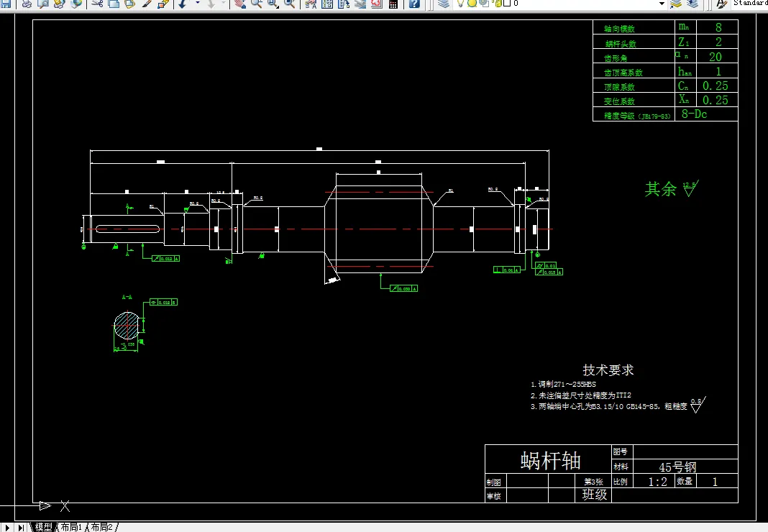768x532 pixels.
Task: Click Make Object's Layer Current icon
Action: [676, 4]
